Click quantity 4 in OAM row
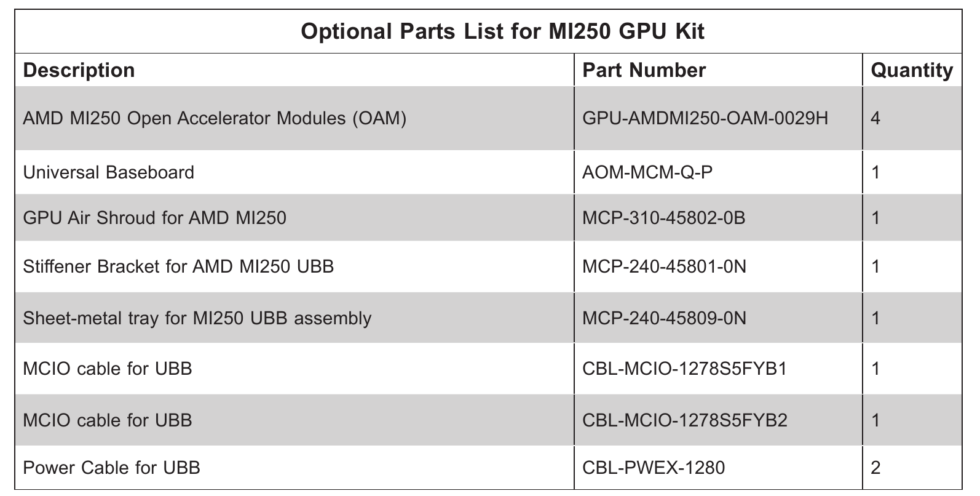The image size is (980, 496). 875,118
